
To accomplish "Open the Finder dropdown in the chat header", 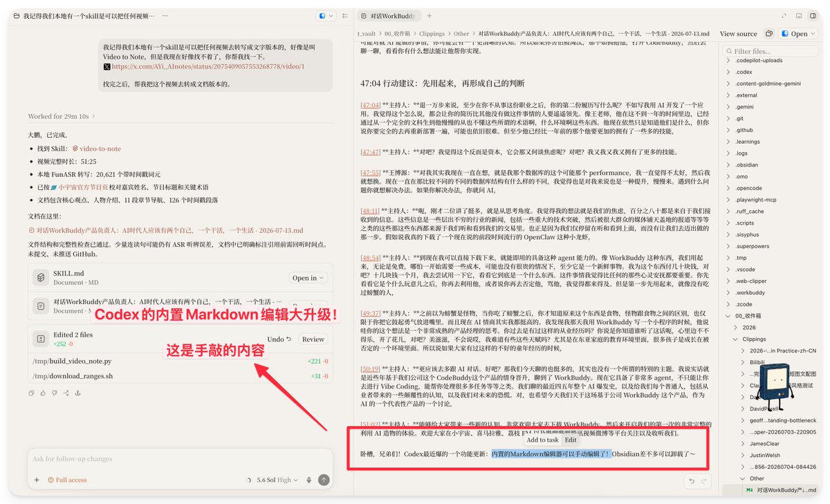I will pyautogui.click(x=324, y=15).
